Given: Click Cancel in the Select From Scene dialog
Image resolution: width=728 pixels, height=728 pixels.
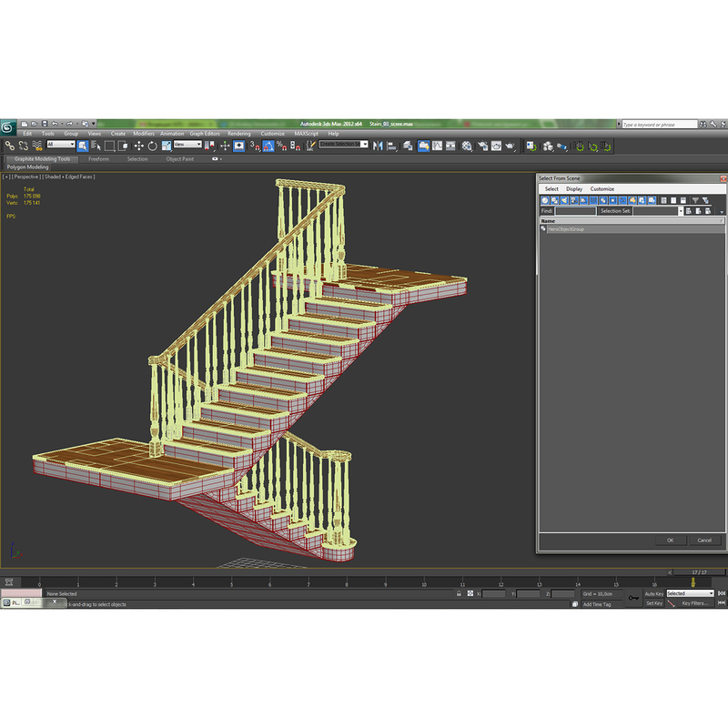Looking at the screenshot, I should pyautogui.click(x=706, y=540).
